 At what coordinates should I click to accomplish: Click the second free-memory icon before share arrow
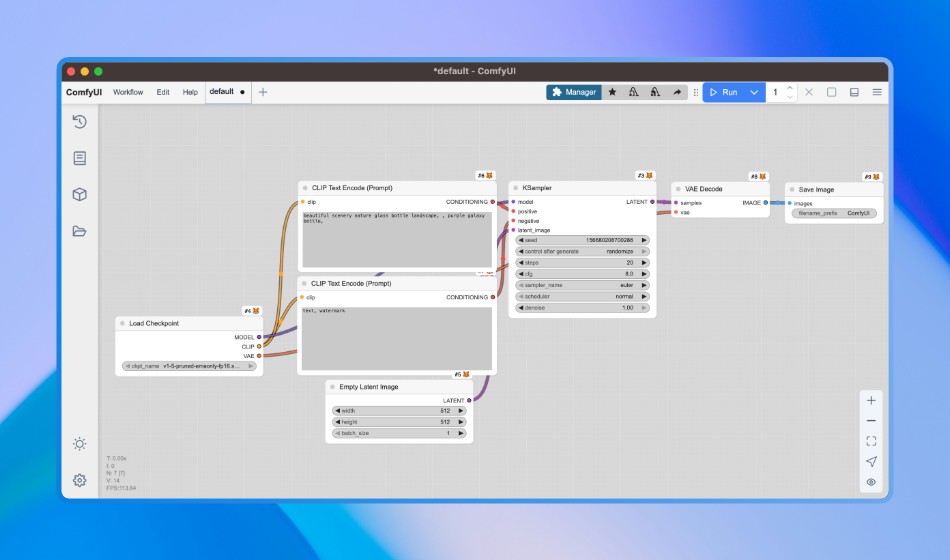tap(655, 92)
